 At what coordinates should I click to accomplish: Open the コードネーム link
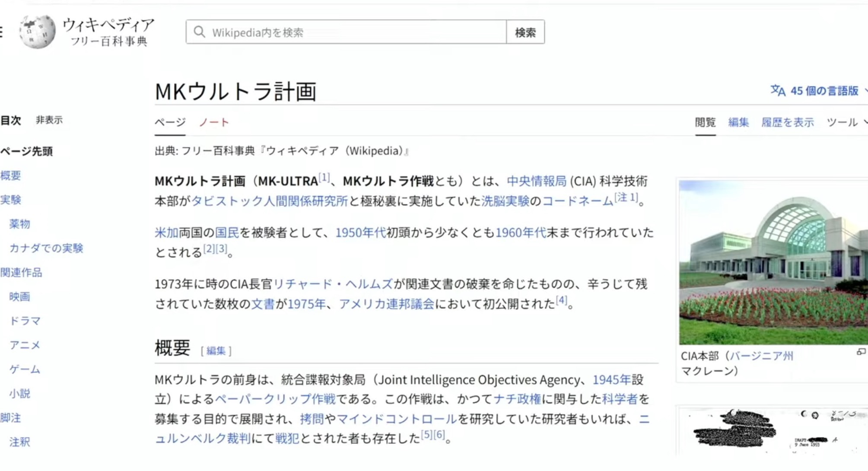point(578,201)
